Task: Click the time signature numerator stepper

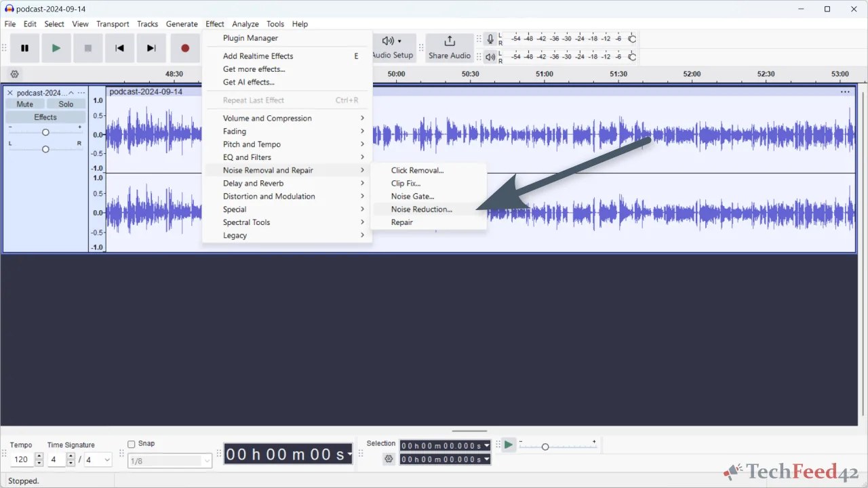Action: [71, 460]
